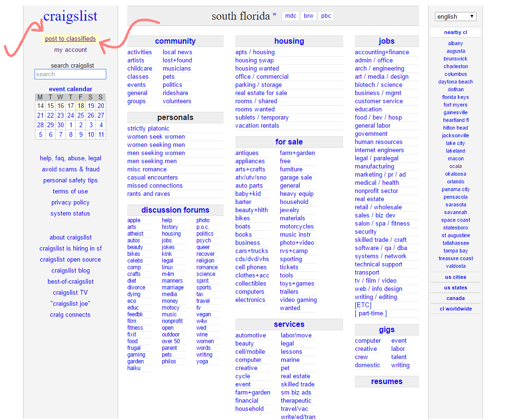Open missed connections

click(x=155, y=185)
